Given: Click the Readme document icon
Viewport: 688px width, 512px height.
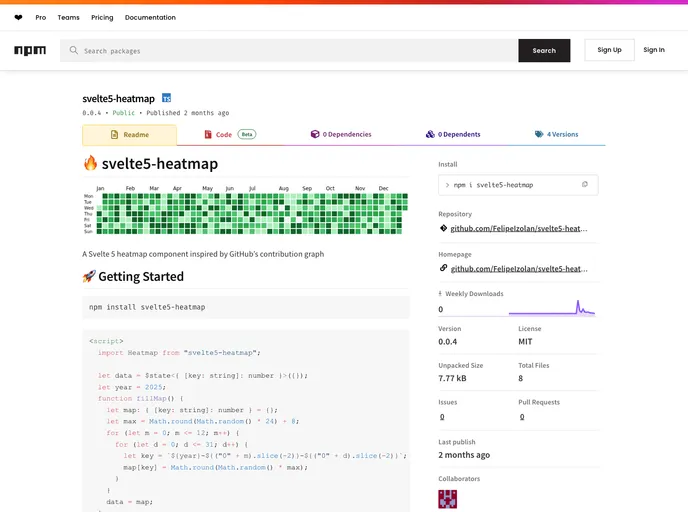Looking at the screenshot, I should point(114,135).
